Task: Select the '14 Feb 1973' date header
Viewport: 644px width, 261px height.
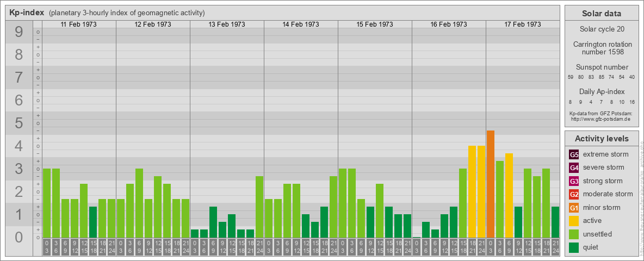Action: point(301,24)
